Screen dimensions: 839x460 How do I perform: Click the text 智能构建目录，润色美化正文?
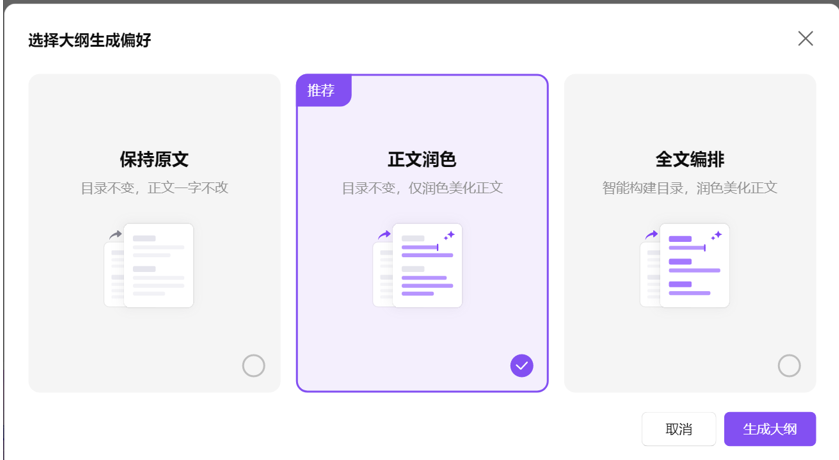pos(690,188)
